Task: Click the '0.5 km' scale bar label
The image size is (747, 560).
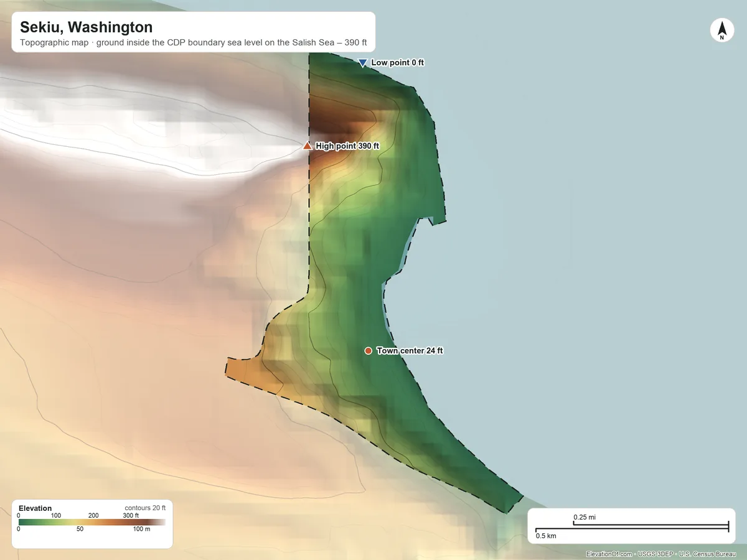Action: pos(546,536)
